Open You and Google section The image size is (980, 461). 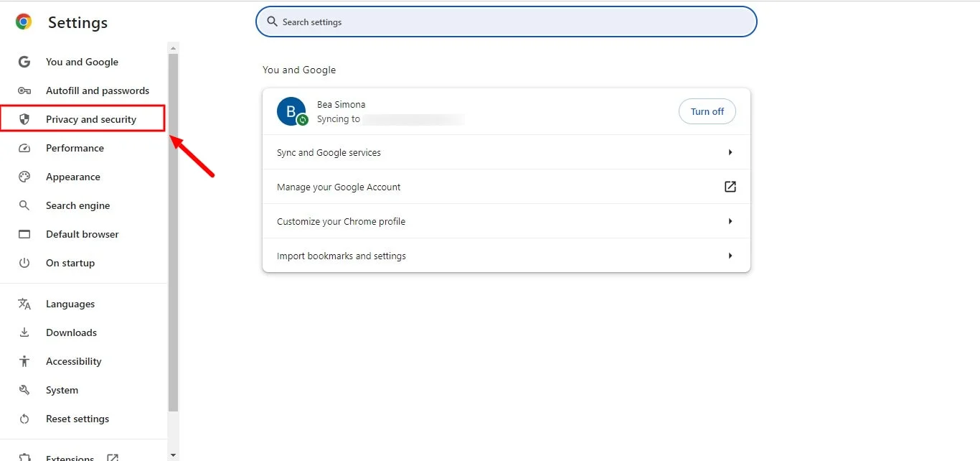[x=82, y=62]
